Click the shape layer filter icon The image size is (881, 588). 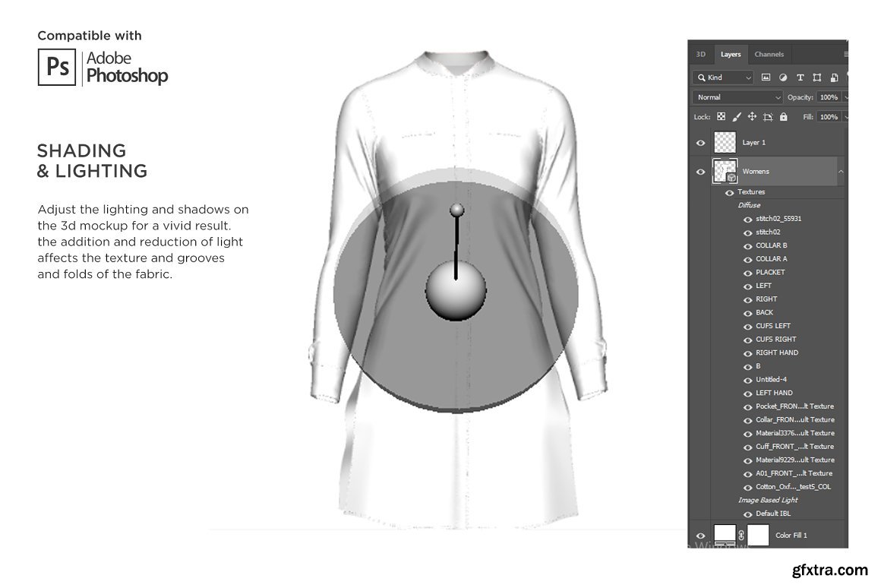click(817, 77)
